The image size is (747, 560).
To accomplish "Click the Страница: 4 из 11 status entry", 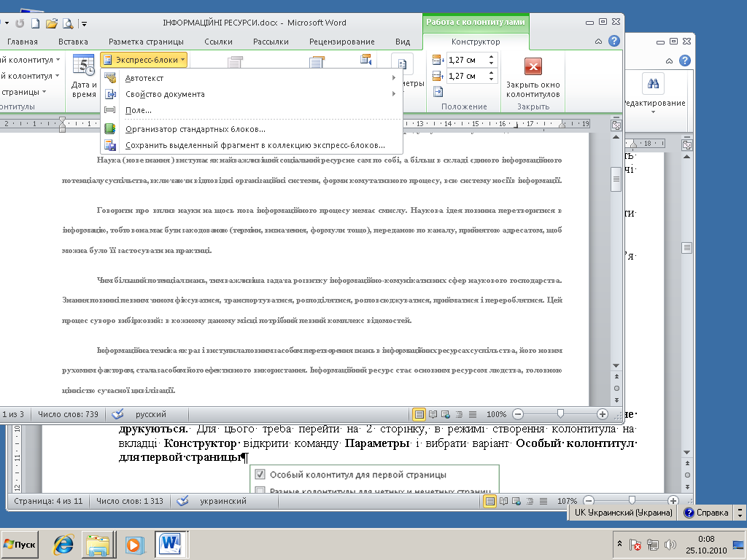I will tap(48, 501).
